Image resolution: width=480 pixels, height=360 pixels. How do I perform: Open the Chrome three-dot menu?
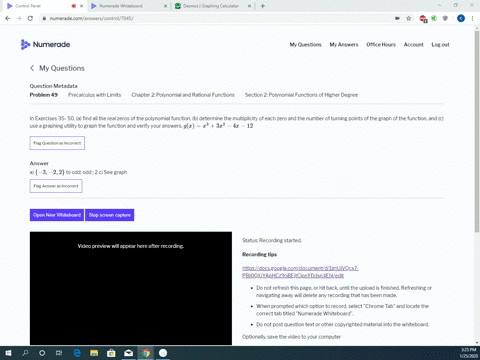(472, 18)
